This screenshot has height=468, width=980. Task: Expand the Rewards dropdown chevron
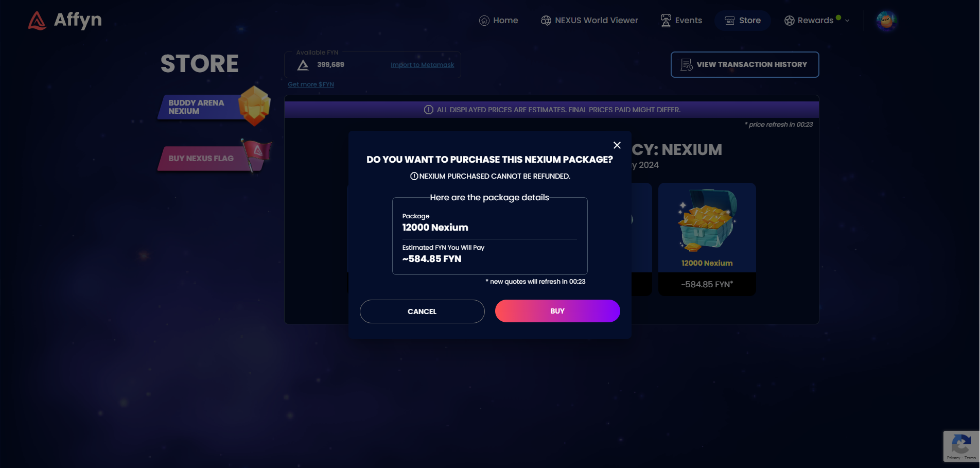[847, 21]
